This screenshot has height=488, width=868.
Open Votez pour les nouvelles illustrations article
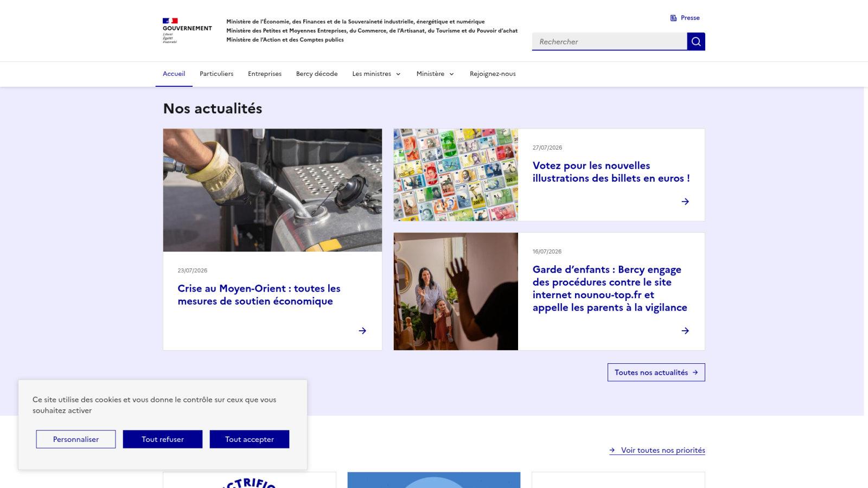pos(611,172)
